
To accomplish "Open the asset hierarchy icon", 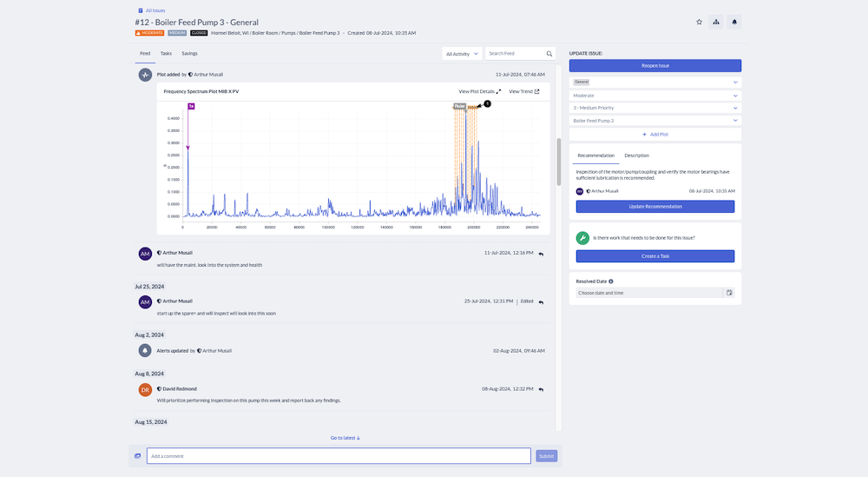I will pos(716,22).
